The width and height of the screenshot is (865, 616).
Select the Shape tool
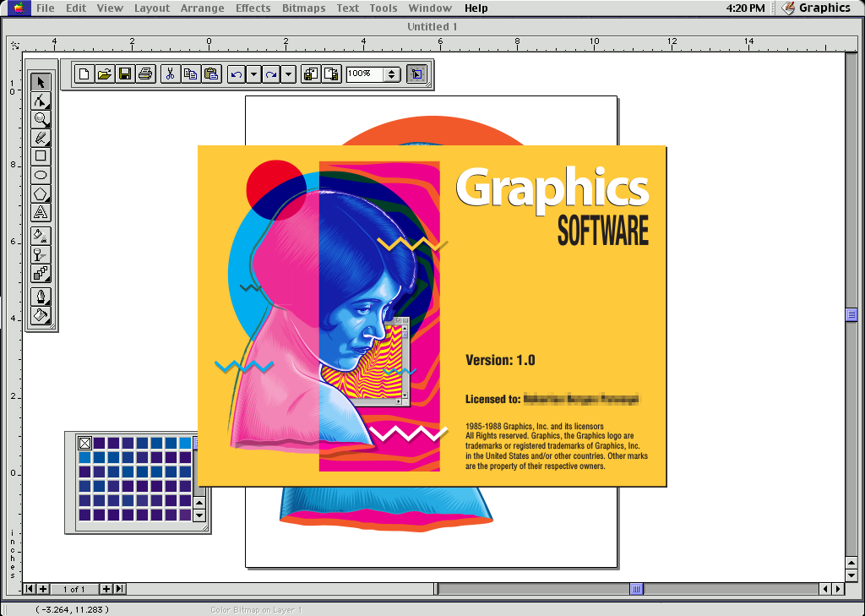pyautogui.click(x=39, y=101)
